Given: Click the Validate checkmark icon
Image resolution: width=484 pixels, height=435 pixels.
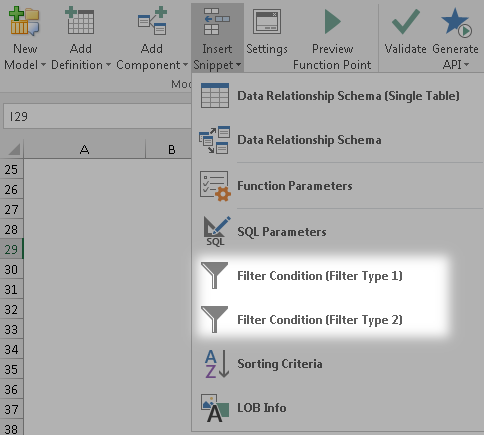Looking at the screenshot, I should (405, 21).
